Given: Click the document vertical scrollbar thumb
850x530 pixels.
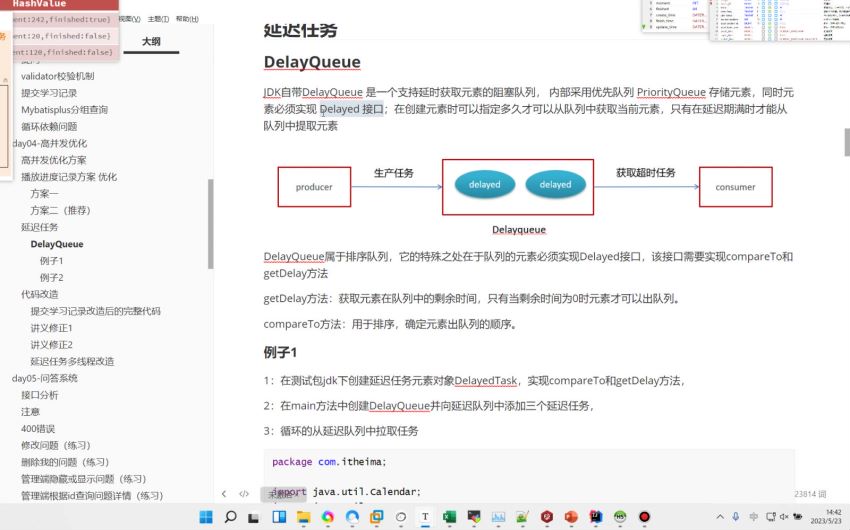Looking at the screenshot, I should [x=847, y=142].
